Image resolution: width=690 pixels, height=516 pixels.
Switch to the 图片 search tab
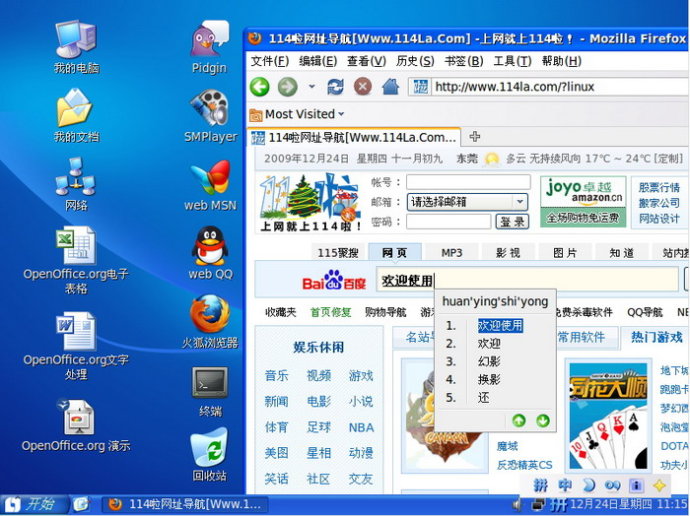click(x=565, y=253)
